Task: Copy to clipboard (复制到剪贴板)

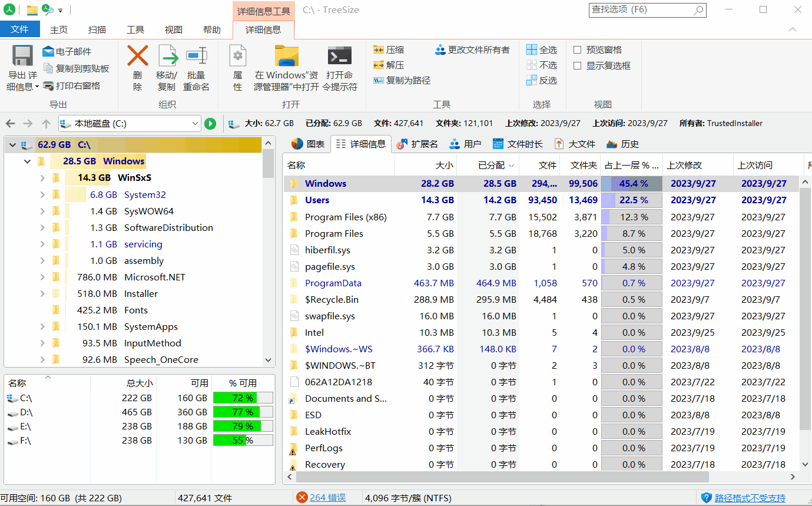Action: 76,68
